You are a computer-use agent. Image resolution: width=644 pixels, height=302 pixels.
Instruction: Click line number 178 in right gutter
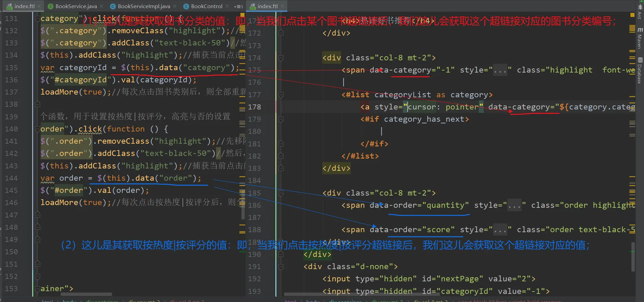tap(254, 107)
